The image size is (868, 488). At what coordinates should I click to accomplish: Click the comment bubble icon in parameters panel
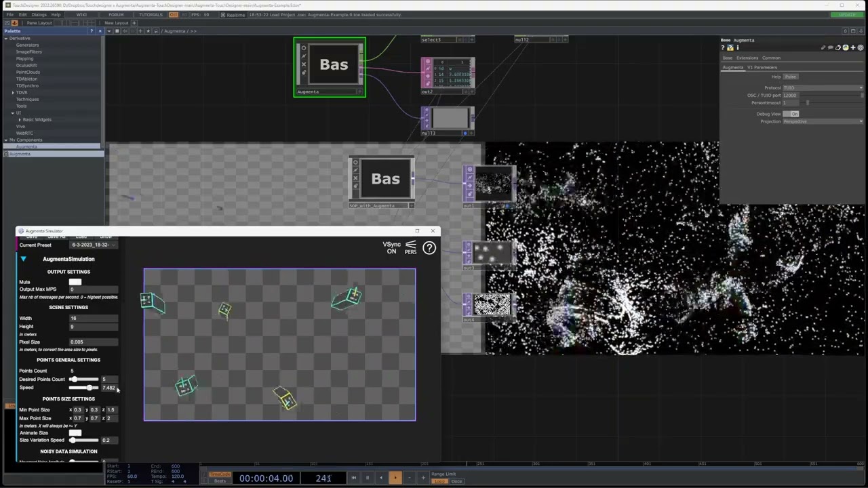tap(831, 47)
